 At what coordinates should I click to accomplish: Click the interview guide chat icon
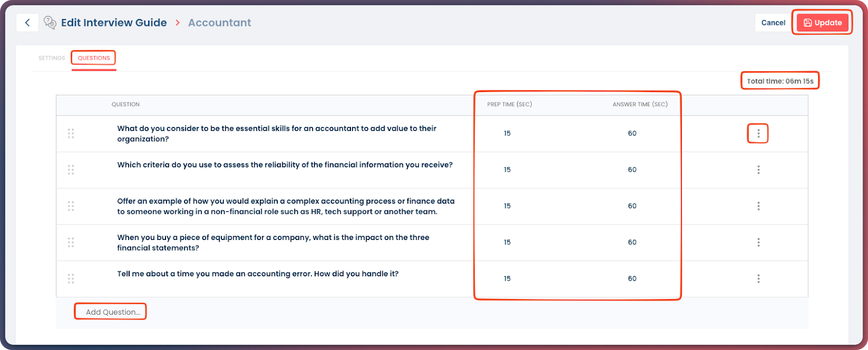click(50, 23)
